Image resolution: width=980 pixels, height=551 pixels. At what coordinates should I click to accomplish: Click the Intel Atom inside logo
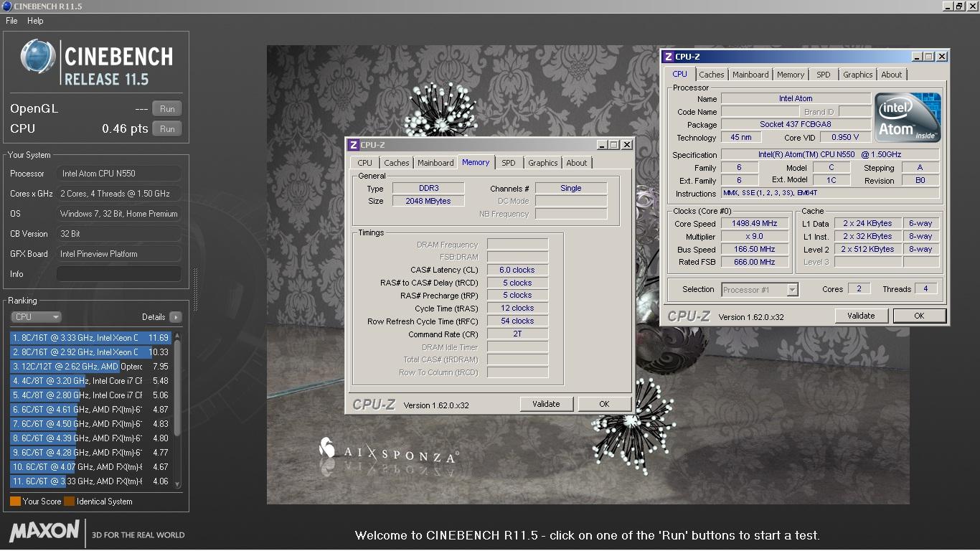coord(908,118)
